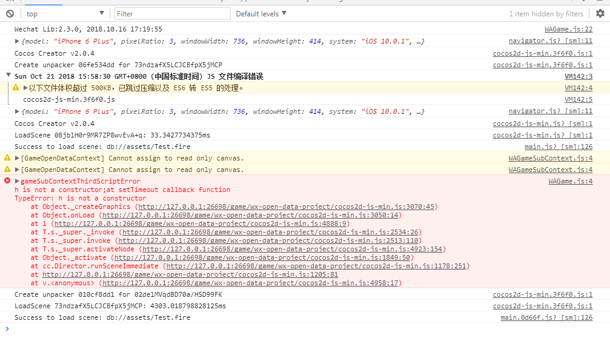This screenshot has height=364, width=610.
Task: Open stack trace link cocos2d-js-min.js:2513:110
Action: [x=268, y=241]
